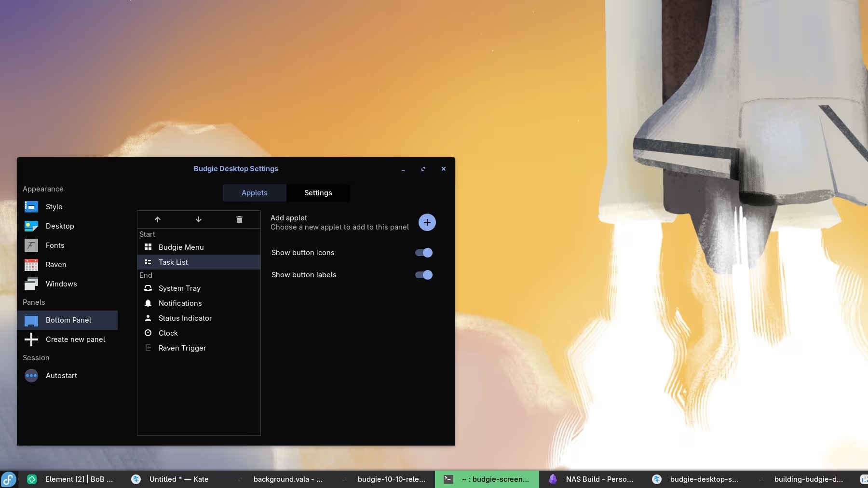This screenshot has width=868, height=488.
Task: Select the Notifications applet
Action: [x=180, y=303]
